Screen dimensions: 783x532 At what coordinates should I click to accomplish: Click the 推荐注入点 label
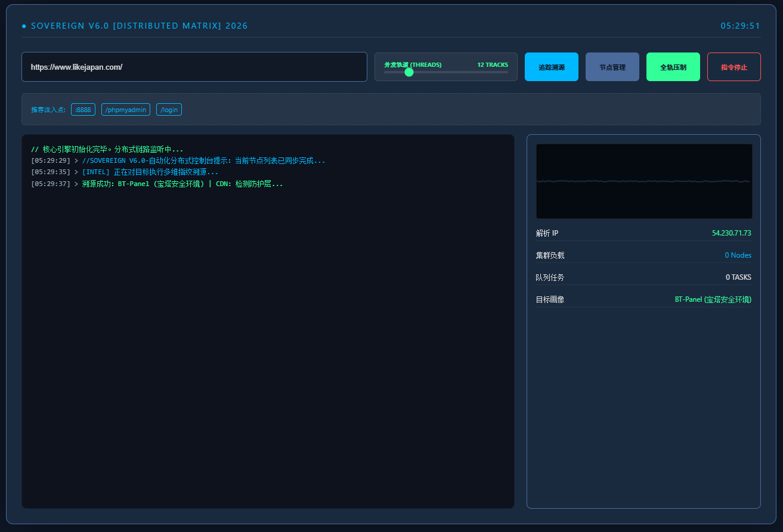(48, 110)
